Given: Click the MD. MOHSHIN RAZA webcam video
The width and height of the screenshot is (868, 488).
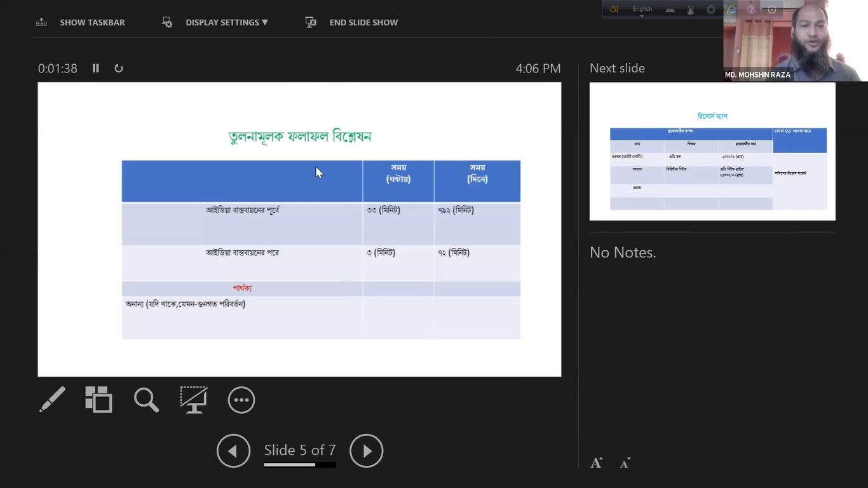Looking at the screenshot, I should pyautogui.click(x=794, y=41).
